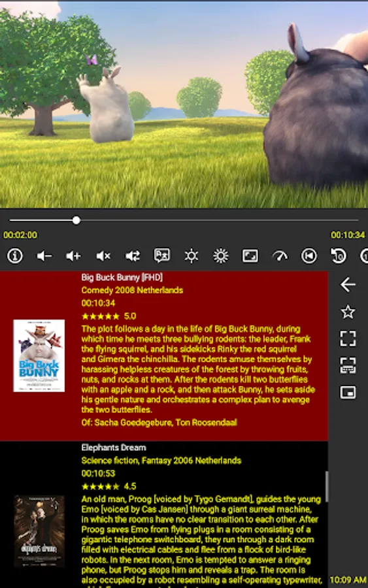
Task: Increase the volume with speaker plus icon
Action: click(73, 256)
